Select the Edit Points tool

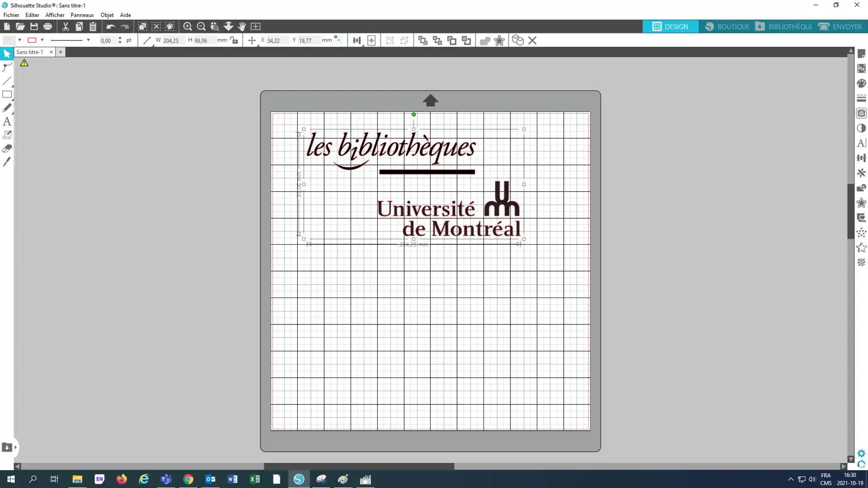[x=7, y=67]
